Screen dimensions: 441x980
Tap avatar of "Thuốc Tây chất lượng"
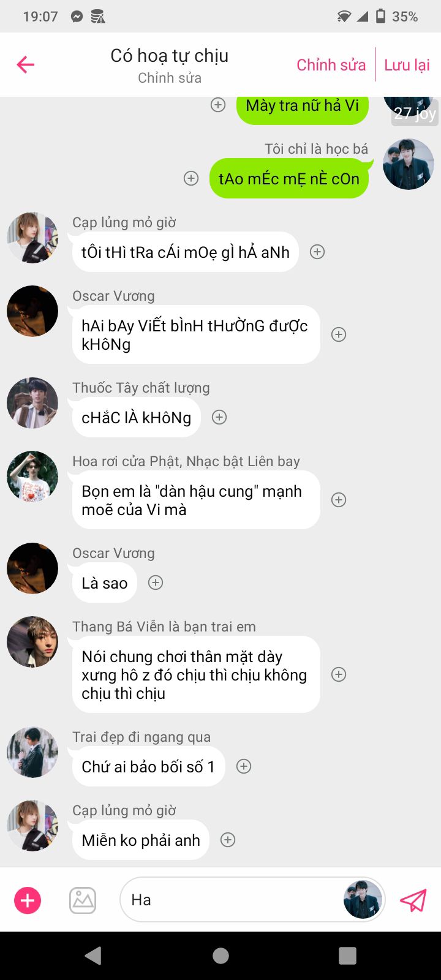(x=32, y=403)
